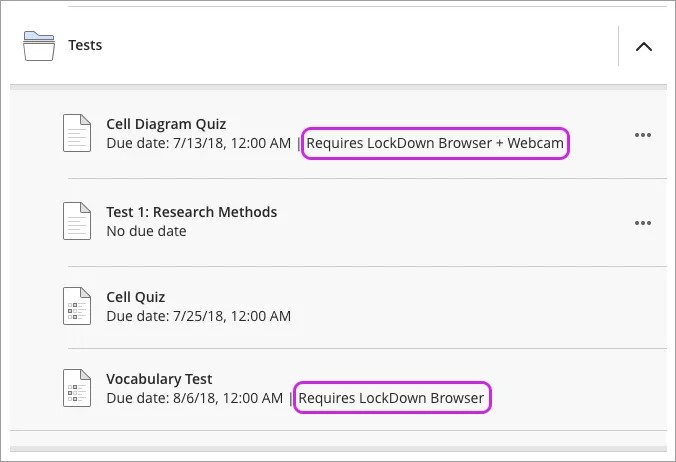Click Requires LockDown Browser label on Vocabulary Test
Image resolution: width=676 pixels, height=462 pixels.
(391, 398)
